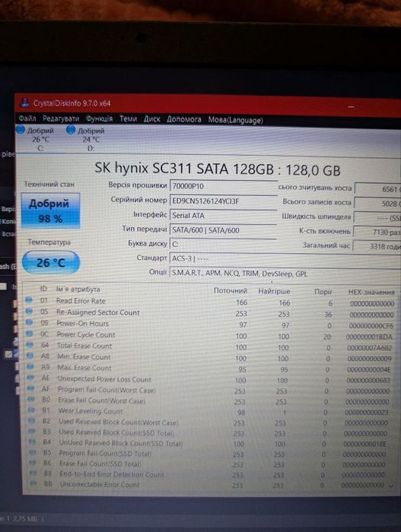Click the ACS-3 standard field
Image resolution: width=401 pixels, height=532 pixels.
point(285,258)
